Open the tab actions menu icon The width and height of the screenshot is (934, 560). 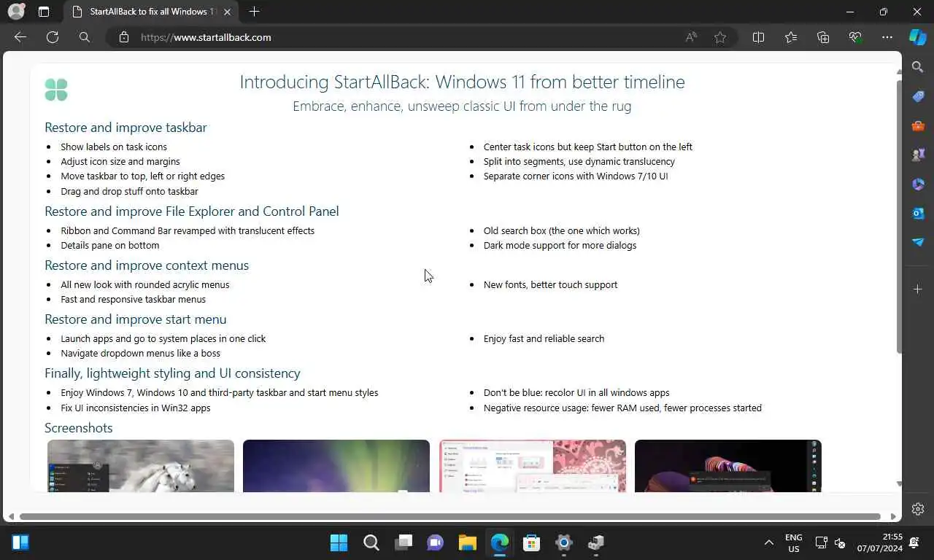(44, 12)
